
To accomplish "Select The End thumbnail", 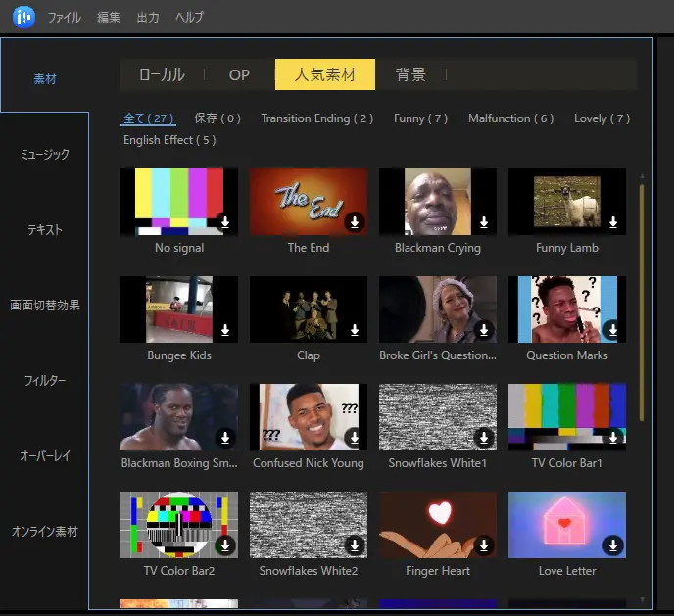I will [309, 202].
